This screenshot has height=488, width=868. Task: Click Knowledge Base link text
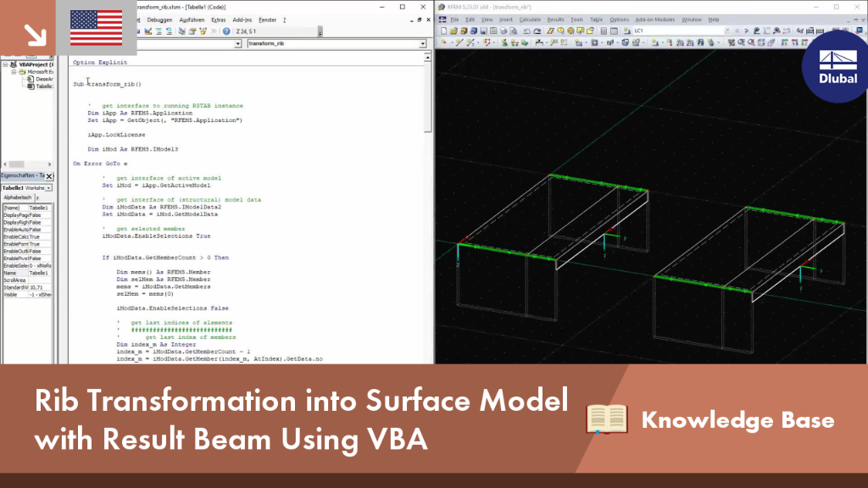coord(737,420)
